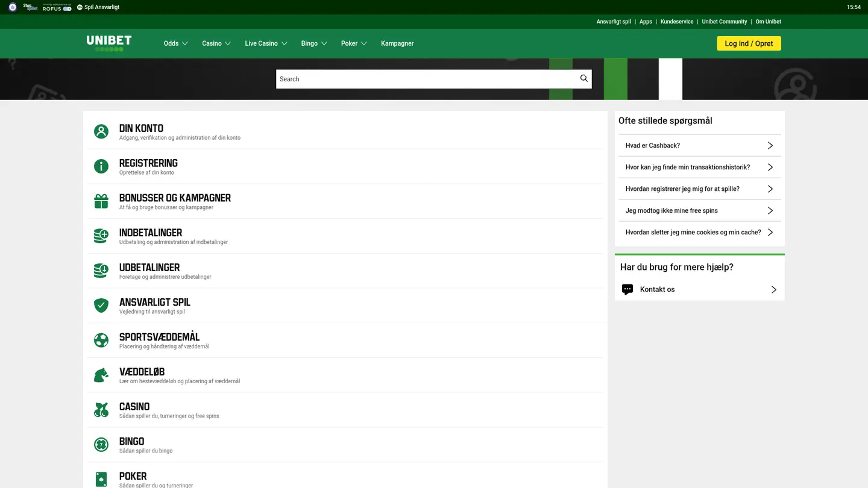Expand the Odds dropdown menu
The width and height of the screenshot is (868, 488).
coord(176,43)
